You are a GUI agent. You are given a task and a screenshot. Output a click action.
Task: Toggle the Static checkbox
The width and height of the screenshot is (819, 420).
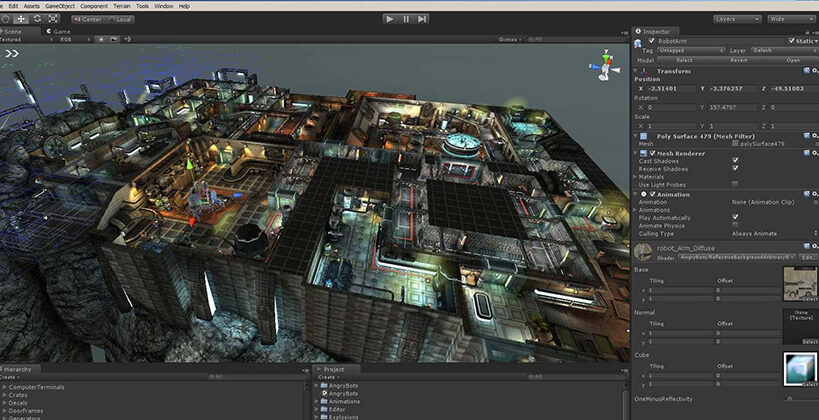(792, 41)
